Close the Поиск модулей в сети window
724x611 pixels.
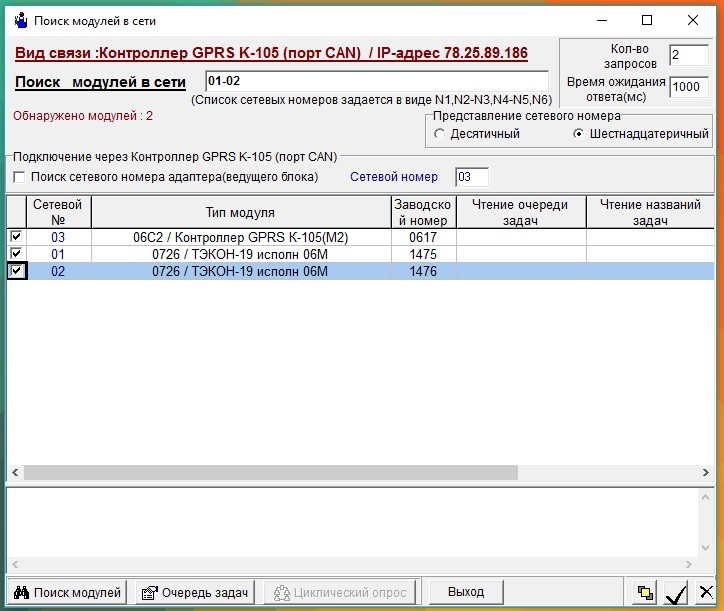[x=693, y=20]
